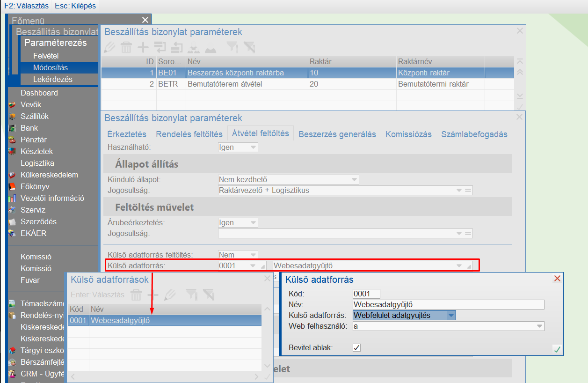This screenshot has height=383, width=588.
Task: Open Pénztár module in sidebar
Action: pyautogui.click(x=34, y=140)
